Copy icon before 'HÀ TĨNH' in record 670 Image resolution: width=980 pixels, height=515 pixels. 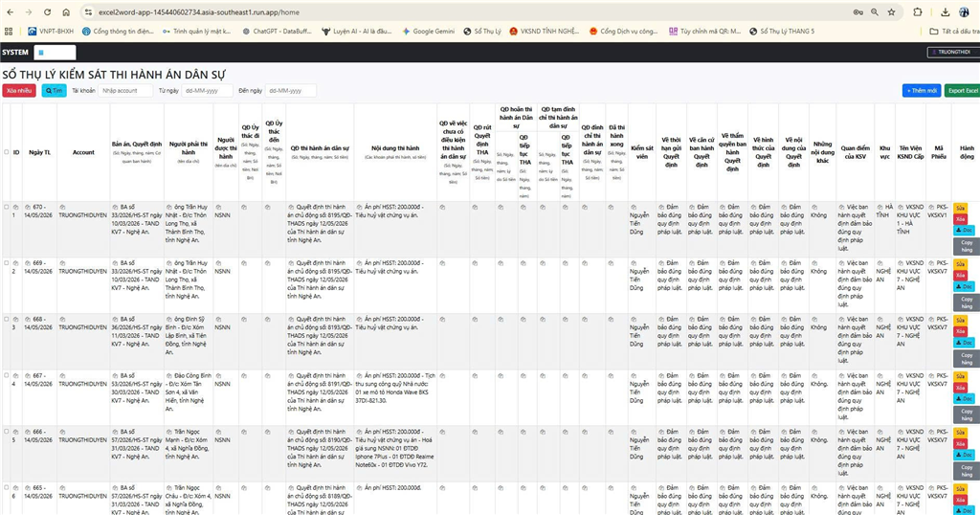click(880, 207)
